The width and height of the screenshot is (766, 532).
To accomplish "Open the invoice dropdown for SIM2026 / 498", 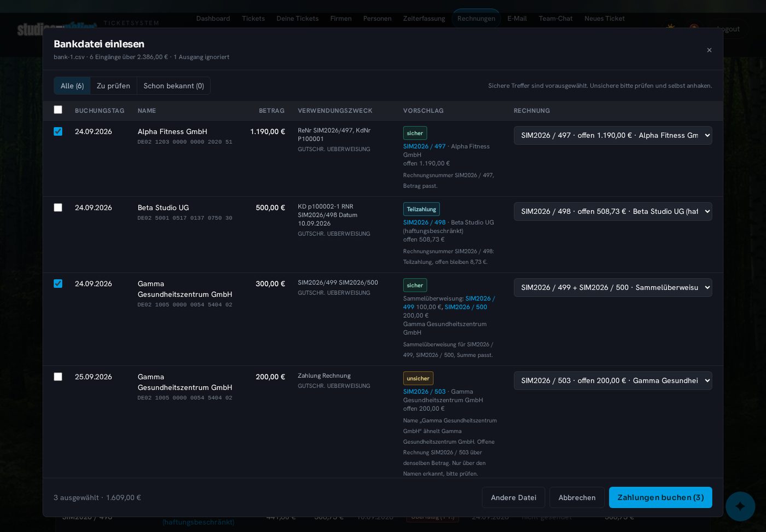I will (613, 211).
